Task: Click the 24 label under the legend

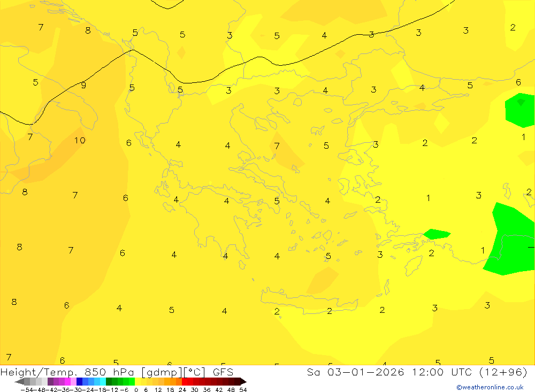Action: click(182, 390)
